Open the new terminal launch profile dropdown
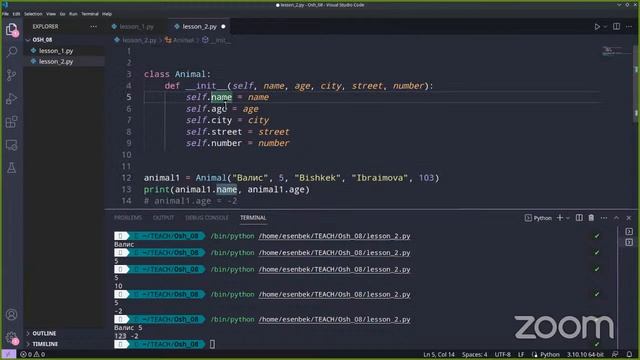The image size is (640, 360). (568, 218)
